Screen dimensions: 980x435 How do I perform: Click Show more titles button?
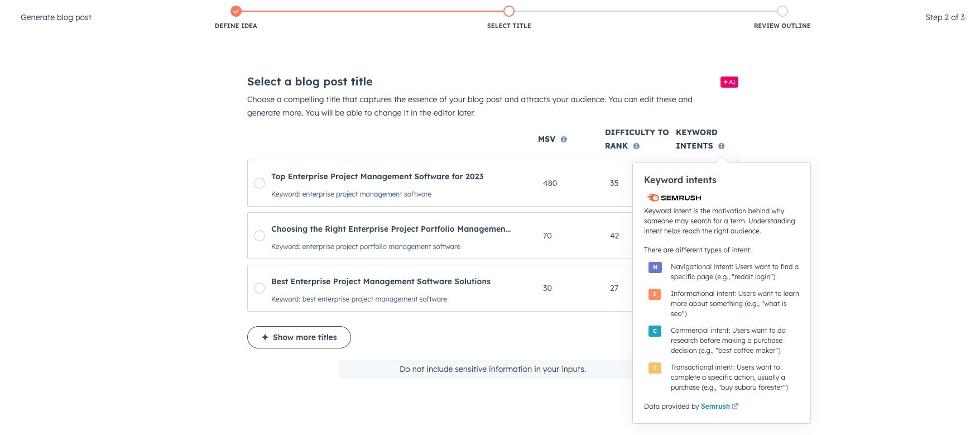[299, 337]
